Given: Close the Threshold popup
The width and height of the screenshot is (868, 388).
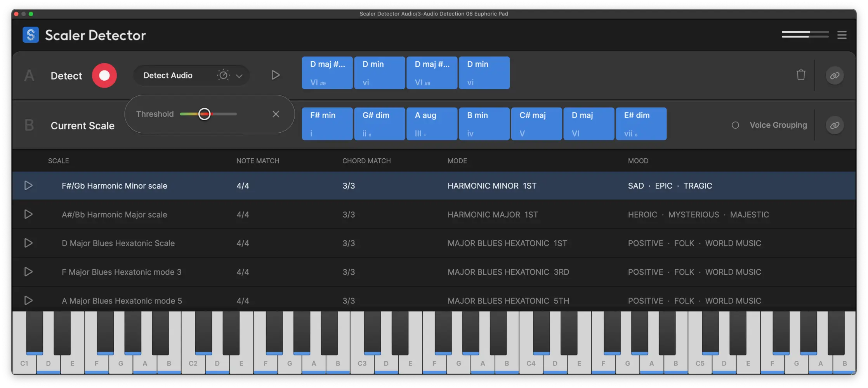Looking at the screenshot, I should pyautogui.click(x=276, y=114).
